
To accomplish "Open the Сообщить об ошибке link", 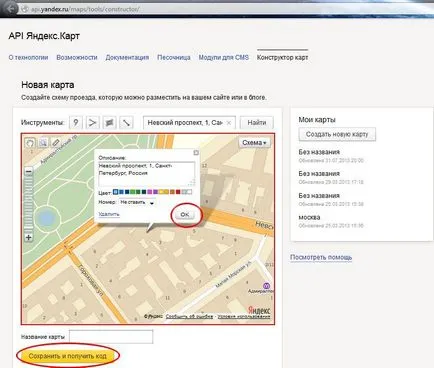I will click(x=189, y=316).
